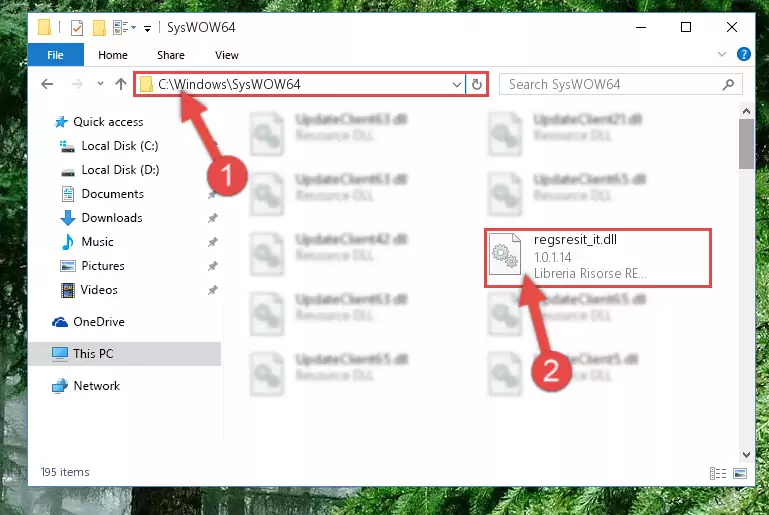Switch to the Home ribbon tab

(113, 55)
